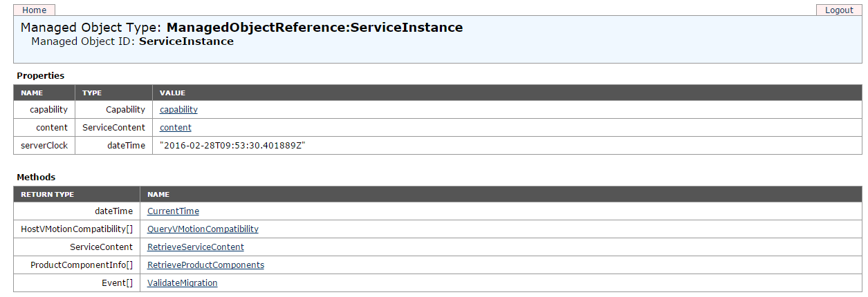
Task: Open the capability property link
Action: point(178,110)
